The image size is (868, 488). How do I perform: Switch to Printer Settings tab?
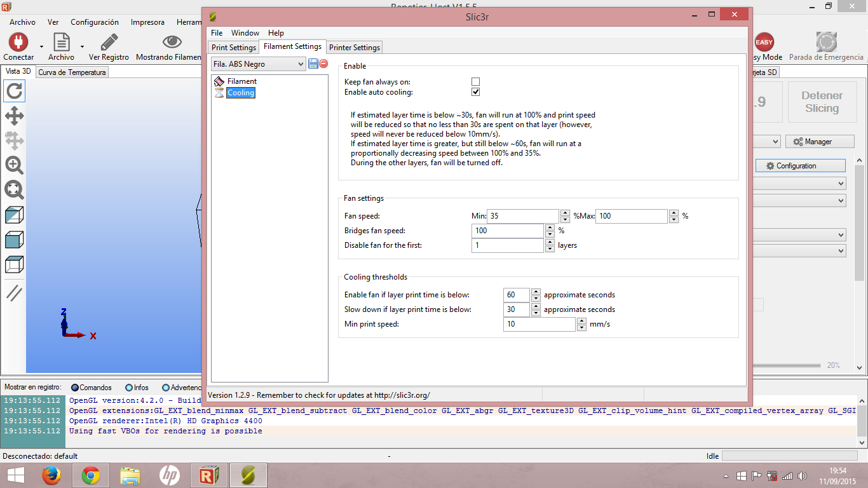click(x=355, y=48)
